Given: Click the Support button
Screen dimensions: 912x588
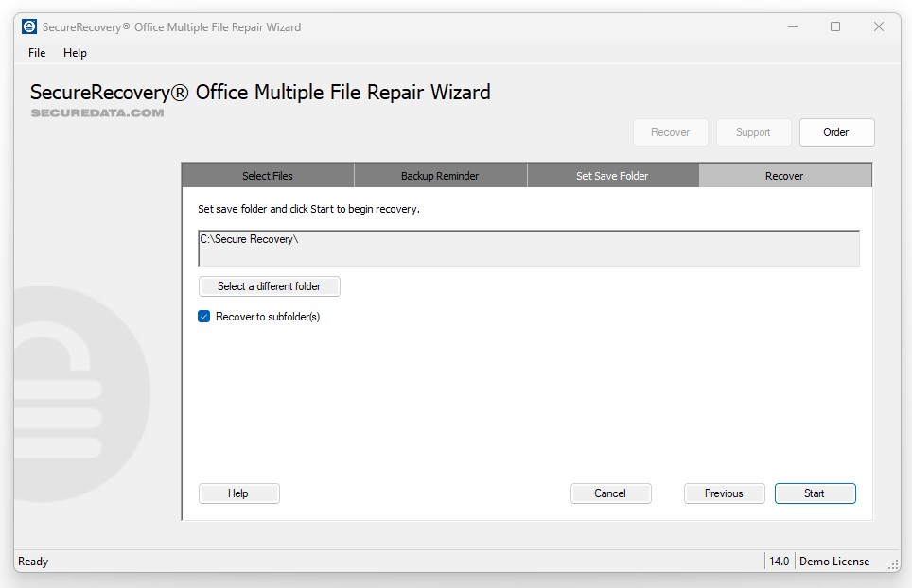Looking at the screenshot, I should 753,132.
